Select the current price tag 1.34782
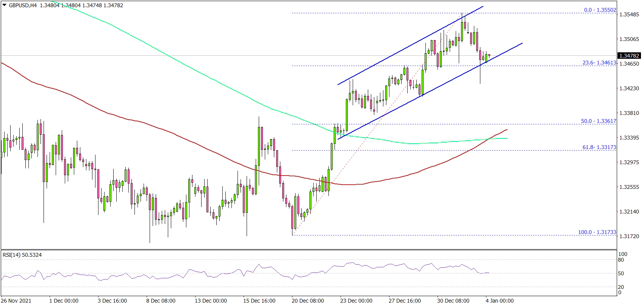 click(x=629, y=56)
